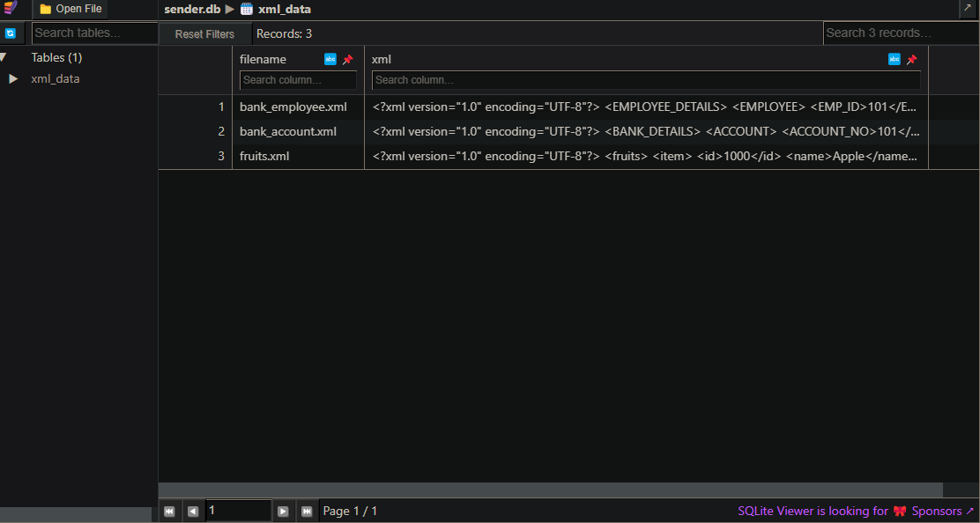Click sender.db in the breadcrumb bar
This screenshot has width=980, height=523.
tap(191, 9)
